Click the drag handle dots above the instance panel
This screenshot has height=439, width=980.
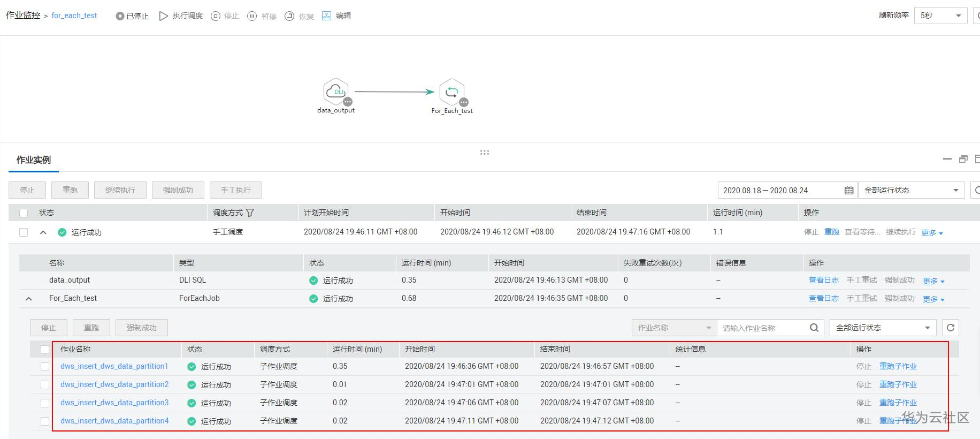tap(485, 153)
